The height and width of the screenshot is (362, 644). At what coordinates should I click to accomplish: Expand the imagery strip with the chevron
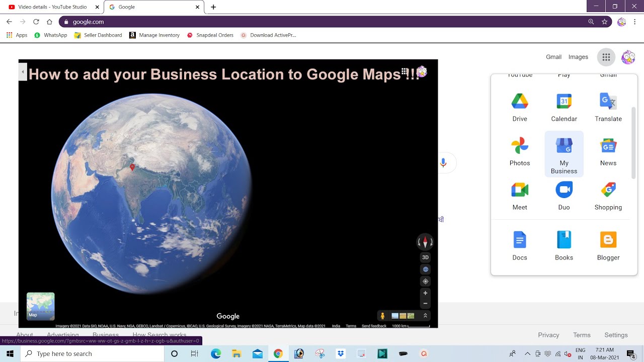[x=425, y=316]
